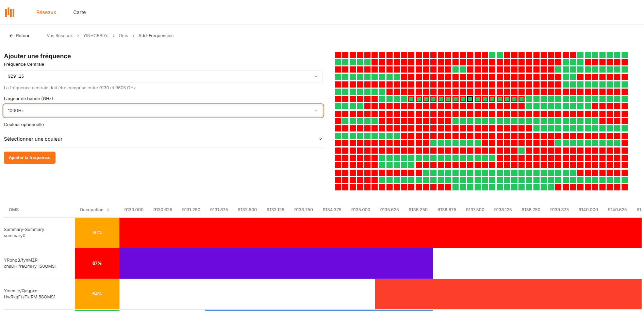Open the Fréquence Centrale dropdown
644x311 pixels.
[x=163, y=76]
